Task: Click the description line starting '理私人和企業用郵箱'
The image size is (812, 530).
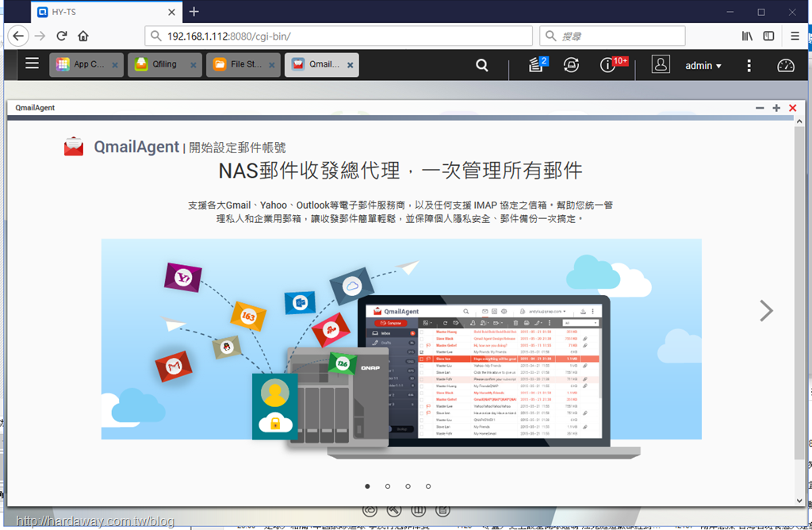Action: [x=400, y=219]
